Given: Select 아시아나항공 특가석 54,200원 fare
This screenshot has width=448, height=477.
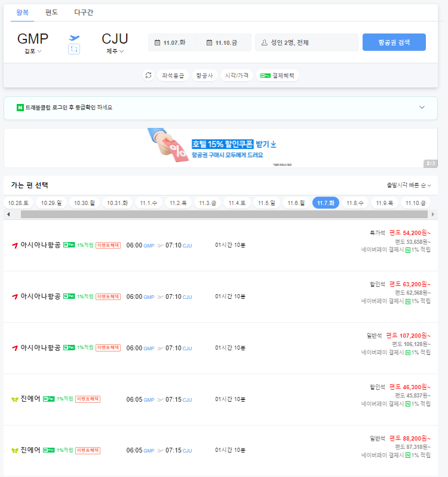Looking at the screenshot, I should point(220,245).
